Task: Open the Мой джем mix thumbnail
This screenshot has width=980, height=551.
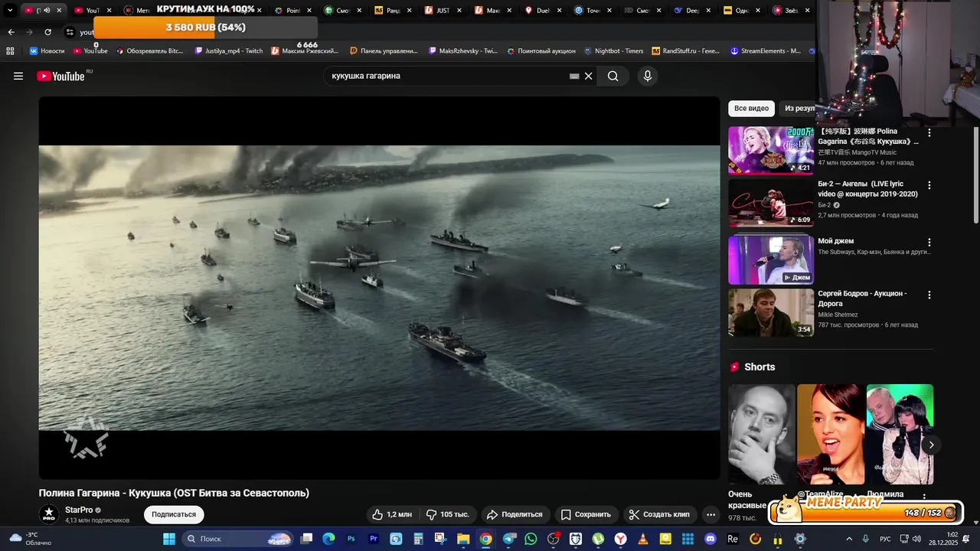Action: pos(771,260)
